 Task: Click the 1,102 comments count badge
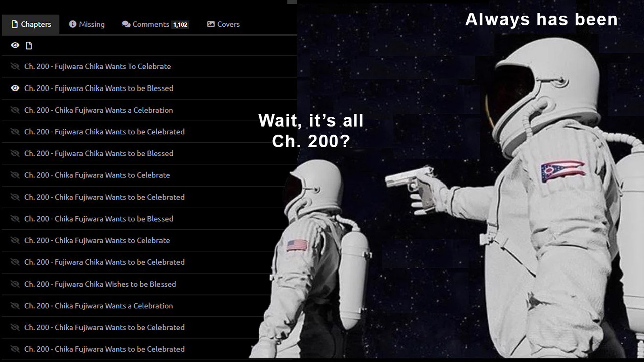click(180, 24)
